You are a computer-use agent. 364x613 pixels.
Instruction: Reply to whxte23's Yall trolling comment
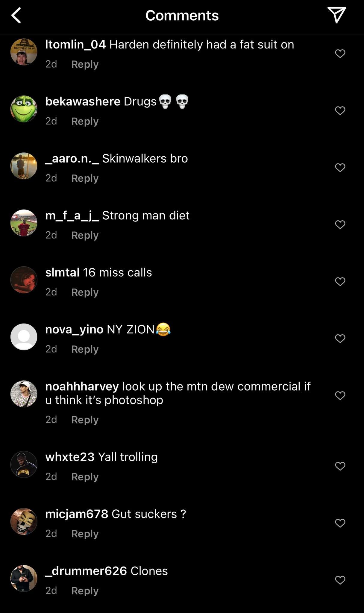[x=85, y=477]
